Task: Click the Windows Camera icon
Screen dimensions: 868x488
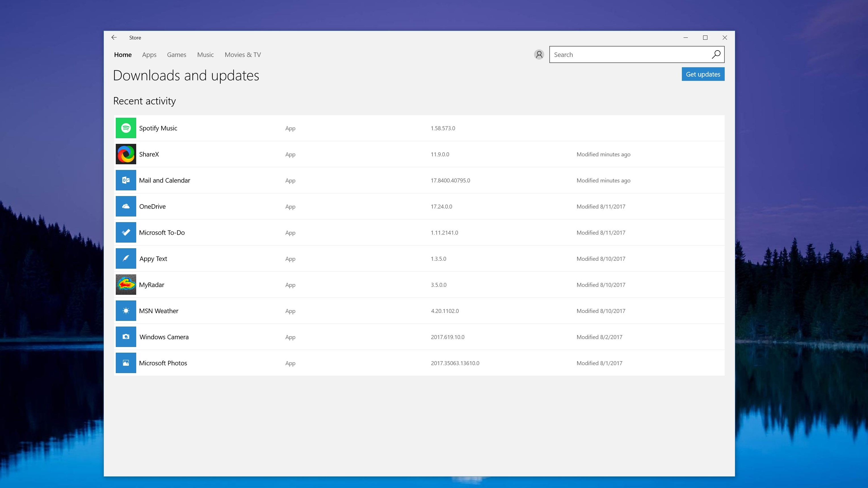Action: coord(126,337)
